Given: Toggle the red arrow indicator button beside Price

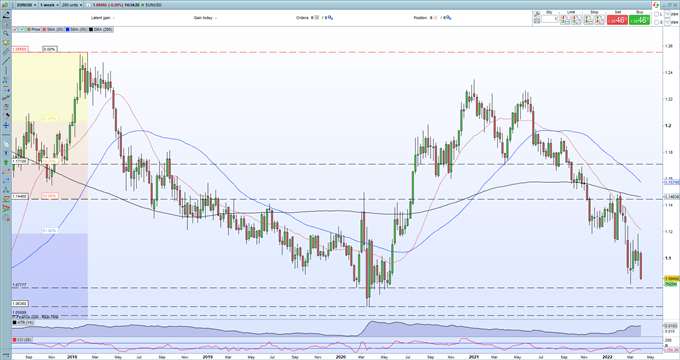Looking at the screenshot, I should tap(15, 29).
